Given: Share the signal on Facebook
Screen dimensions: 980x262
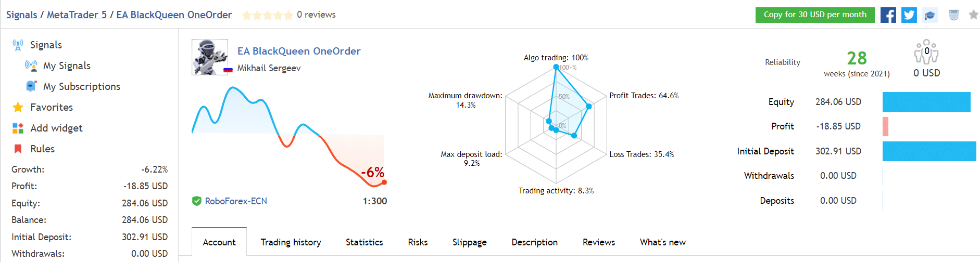Looking at the screenshot, I should tap(888, 15).
